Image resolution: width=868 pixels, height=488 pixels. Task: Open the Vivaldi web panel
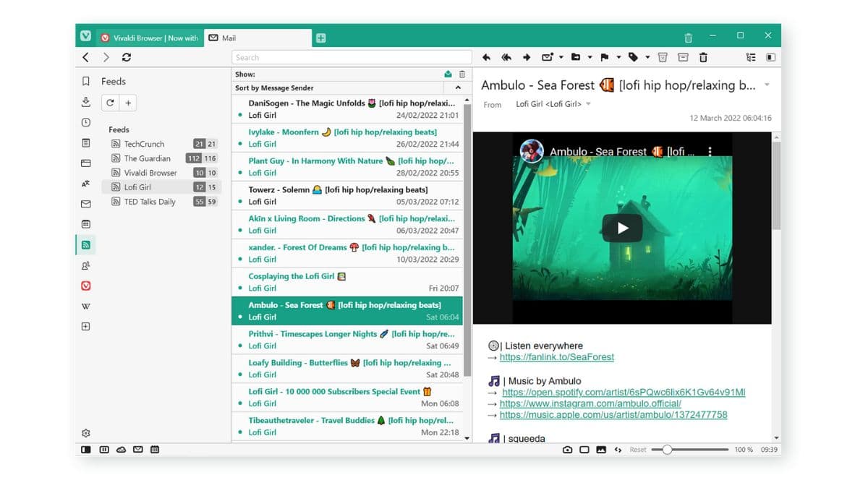pyautogui.click(x=85, y=286)
